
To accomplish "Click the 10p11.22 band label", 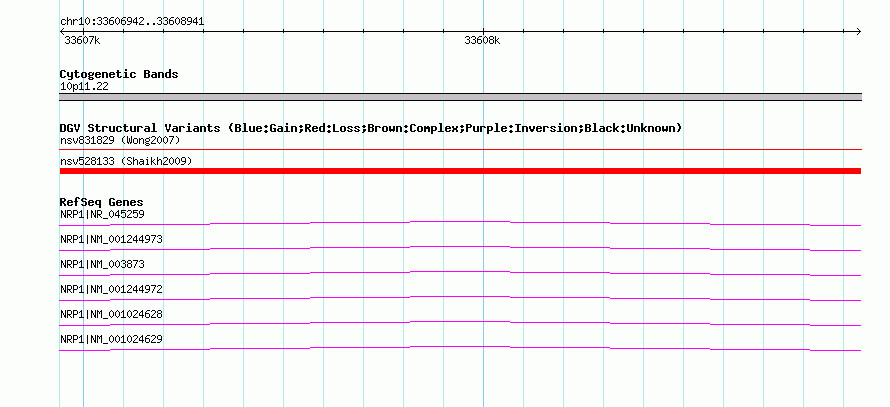I will pos(84,87).
